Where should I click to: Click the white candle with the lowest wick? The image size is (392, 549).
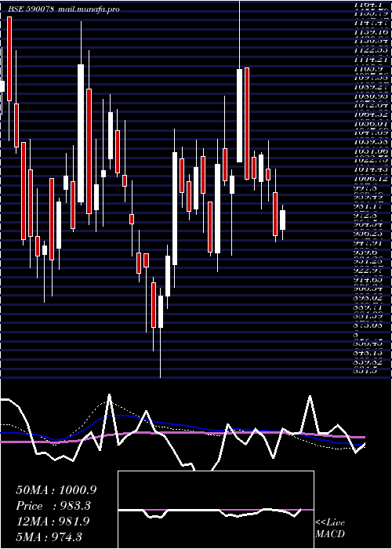(x=161, y=311)
